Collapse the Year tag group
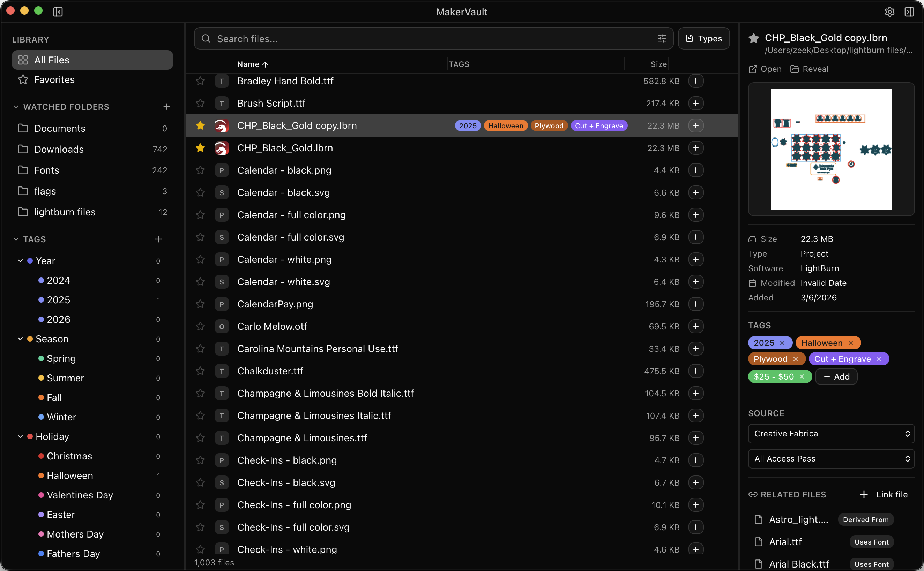Screen dimensions: 924x571 20,261
